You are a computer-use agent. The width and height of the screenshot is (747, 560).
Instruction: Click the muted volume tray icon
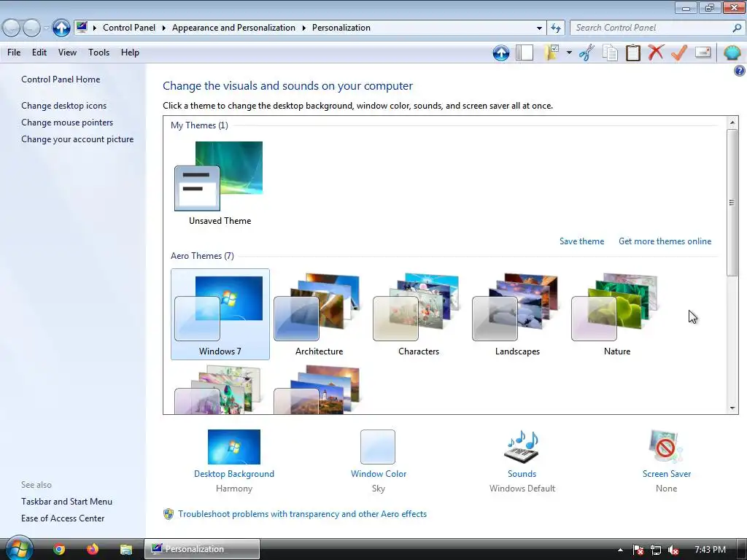(x=673, y=550)
